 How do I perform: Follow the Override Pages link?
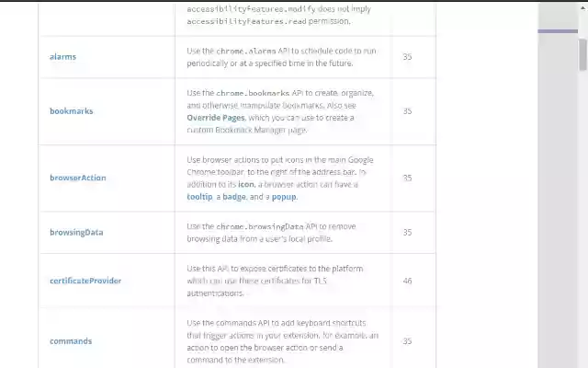216,118
